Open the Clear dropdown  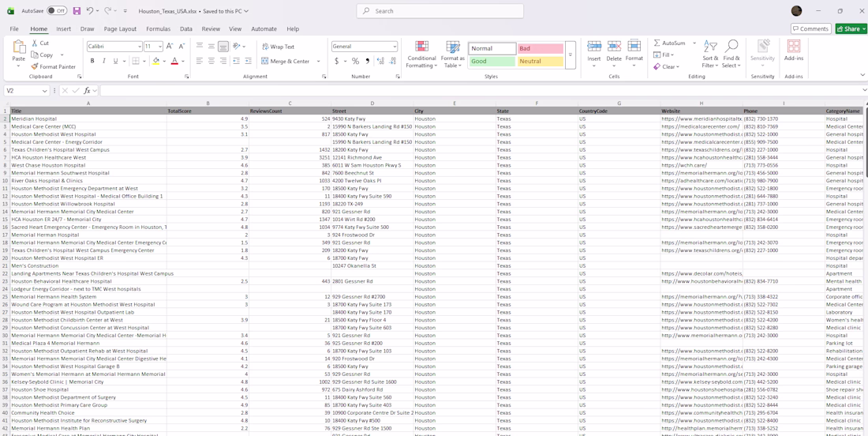pos(666,66)
